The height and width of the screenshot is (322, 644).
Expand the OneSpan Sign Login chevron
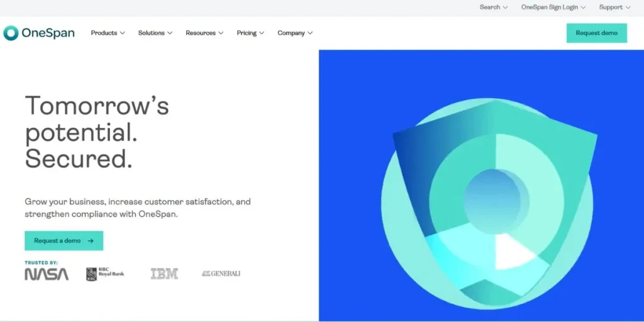(x=583, y=8)
